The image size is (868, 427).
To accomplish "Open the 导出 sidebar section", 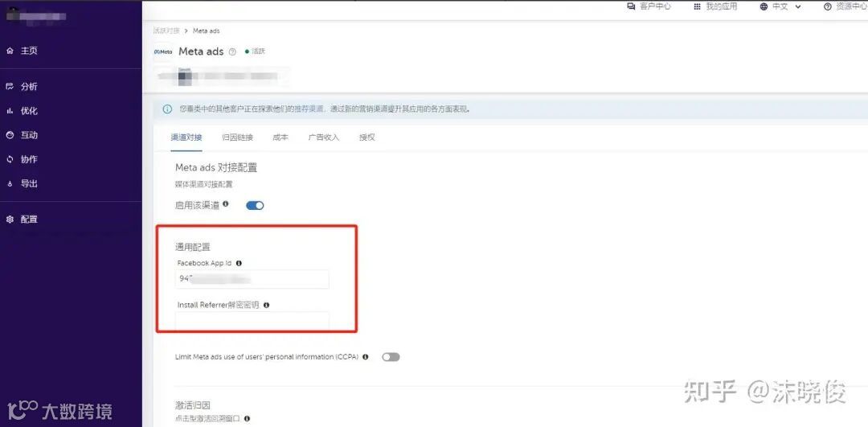I will pyautogui.click(x=29, y=184).
